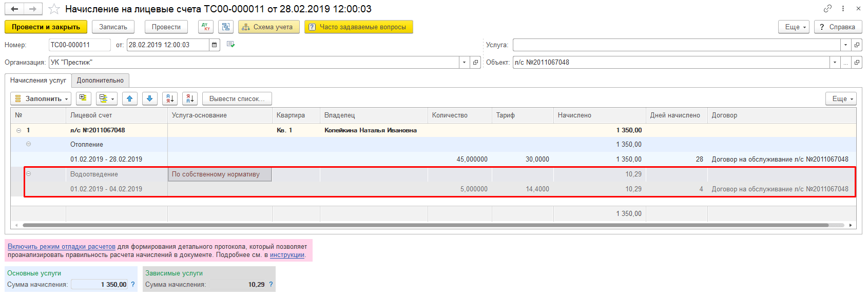Follow the Включить режим отладки расчетов link
868x297 pixels.
61,247
